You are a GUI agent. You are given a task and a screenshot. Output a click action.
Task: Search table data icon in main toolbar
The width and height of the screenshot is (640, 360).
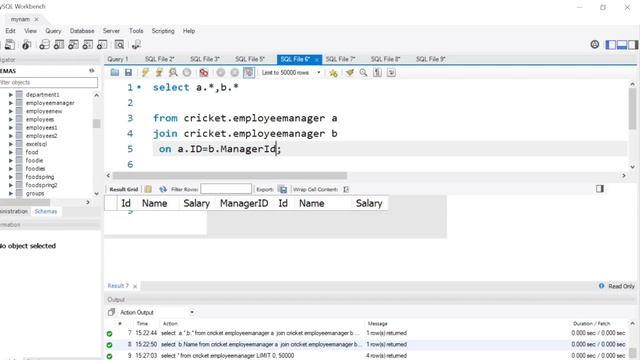pos(119,44)
